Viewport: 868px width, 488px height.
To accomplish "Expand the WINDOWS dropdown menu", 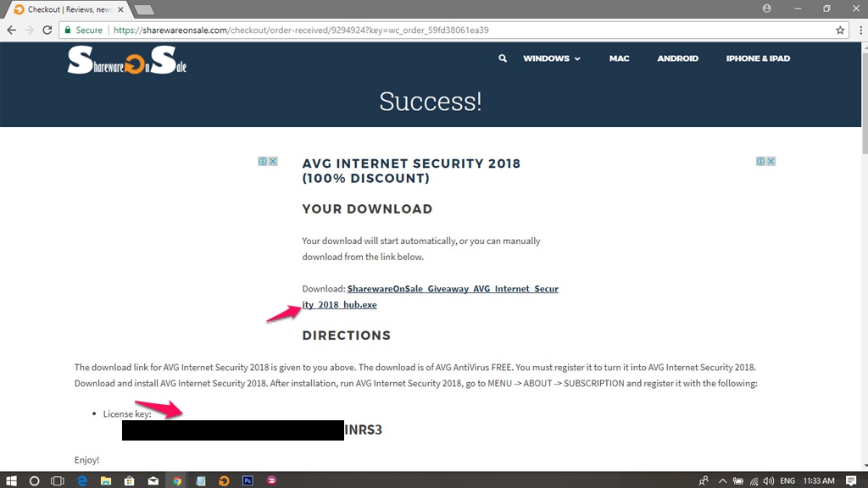I will coord(551,58).
